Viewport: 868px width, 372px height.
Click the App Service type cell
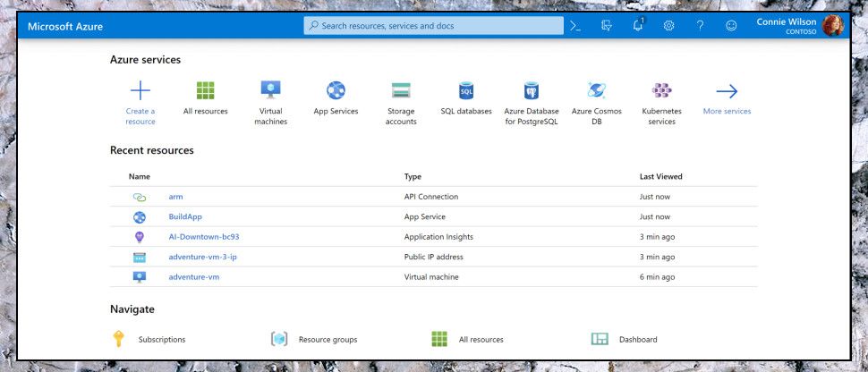pos(424,216)
